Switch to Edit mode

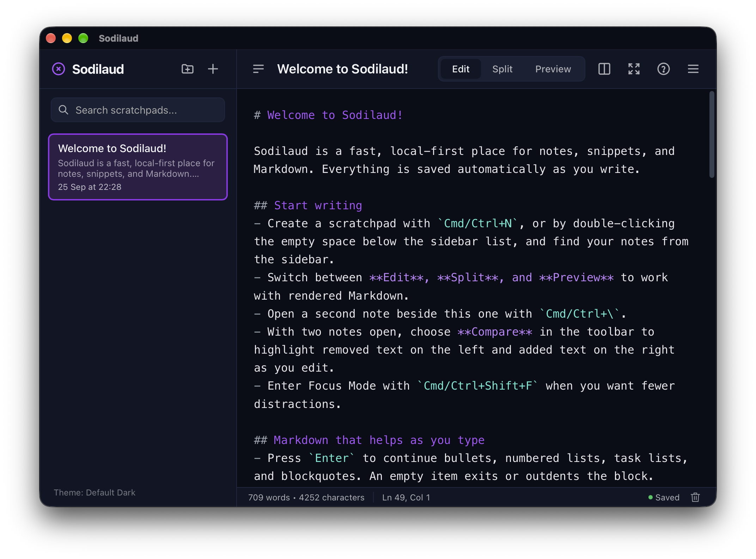point(461,69)
